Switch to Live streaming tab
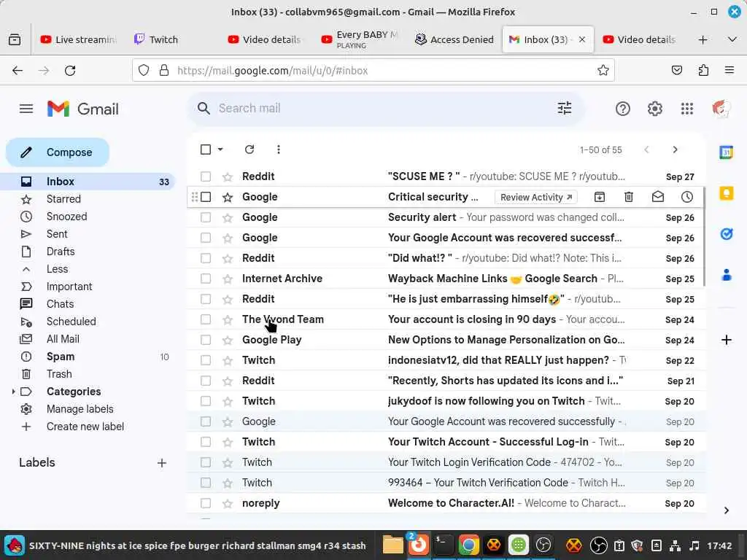Image resolution: width=747 pixels, height=560 pixels. (x=78, y=39)
